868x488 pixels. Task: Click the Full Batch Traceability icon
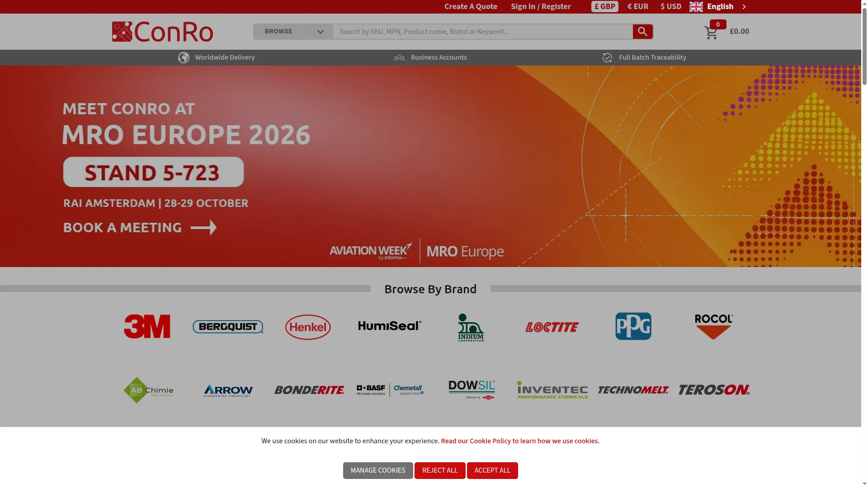pyautogui.click(x=607, y=58)
